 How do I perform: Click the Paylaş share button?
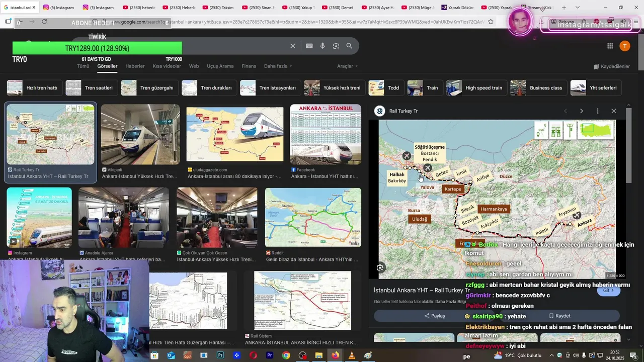435,316
